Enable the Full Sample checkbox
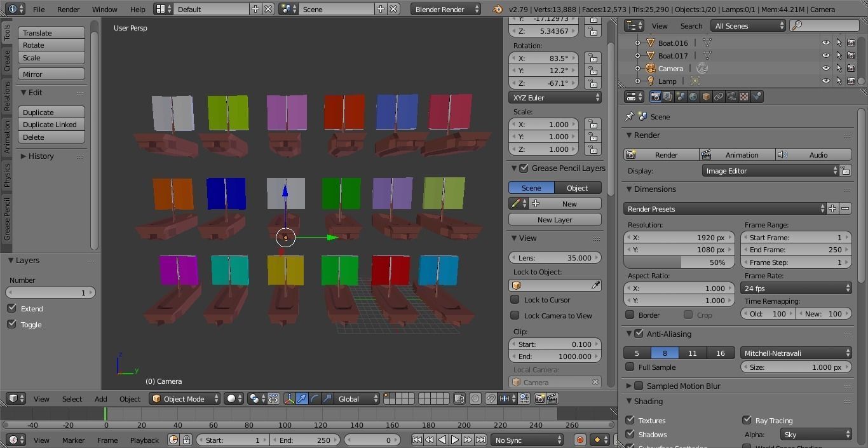Screen dimensions: 868x448 coord(630,367)
